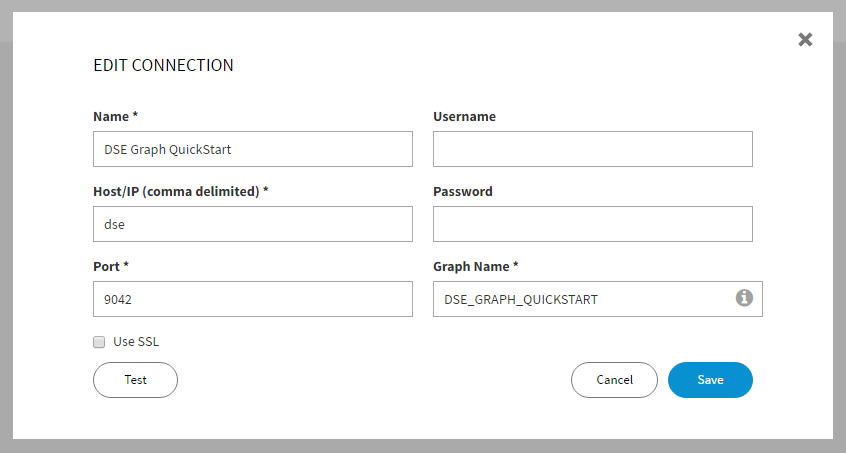The height and width of the screenshot is (453, 846).
Task: Click the Name label
Action: 115,116
